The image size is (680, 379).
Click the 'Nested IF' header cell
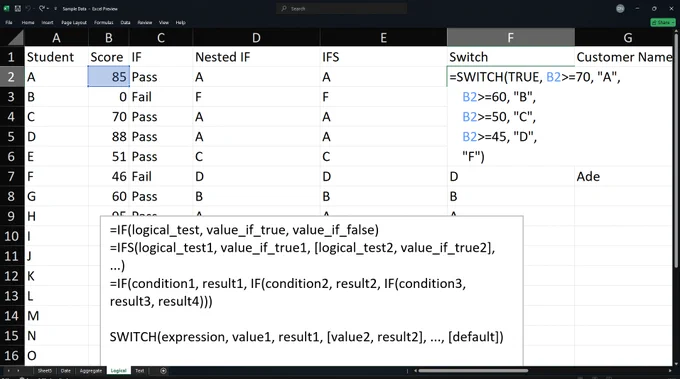tap(256, 57)
